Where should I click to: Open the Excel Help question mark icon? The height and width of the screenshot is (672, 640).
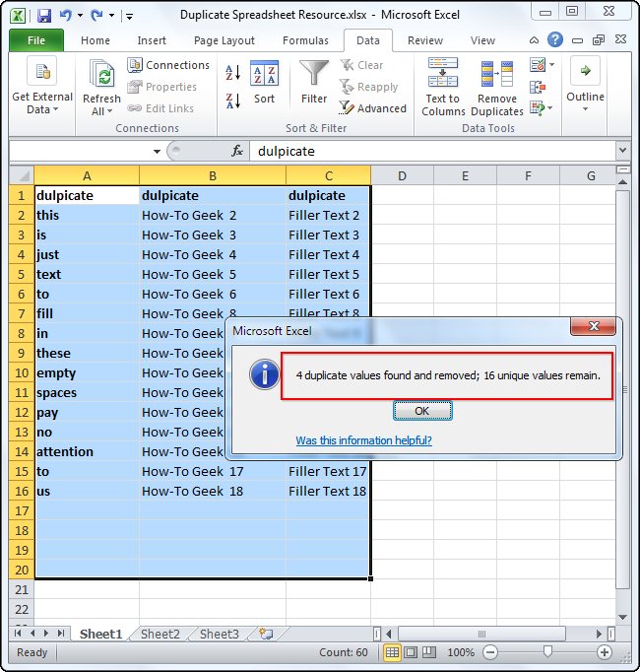tap(554, 39)
